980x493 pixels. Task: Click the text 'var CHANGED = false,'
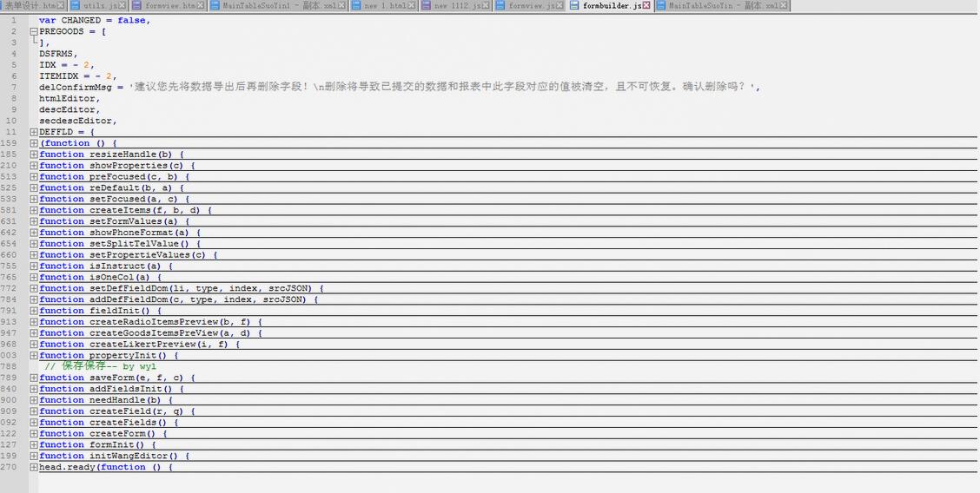95,20
